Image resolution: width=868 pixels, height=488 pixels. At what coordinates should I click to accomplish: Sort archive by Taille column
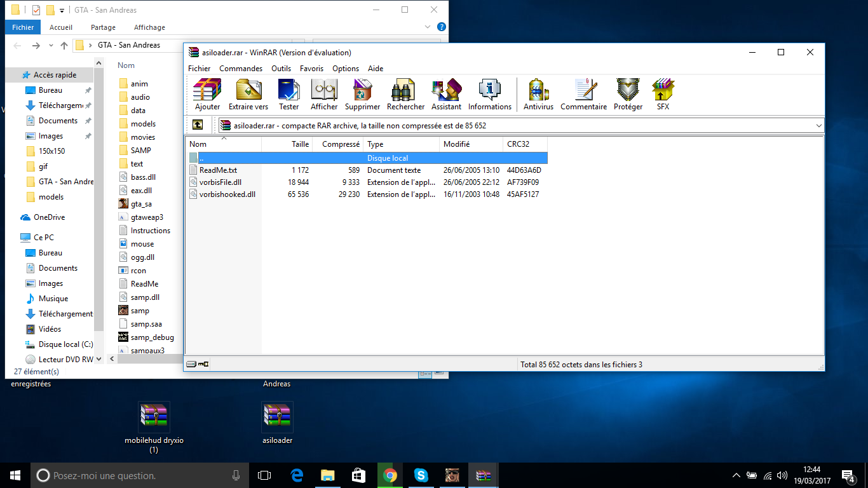287,144
